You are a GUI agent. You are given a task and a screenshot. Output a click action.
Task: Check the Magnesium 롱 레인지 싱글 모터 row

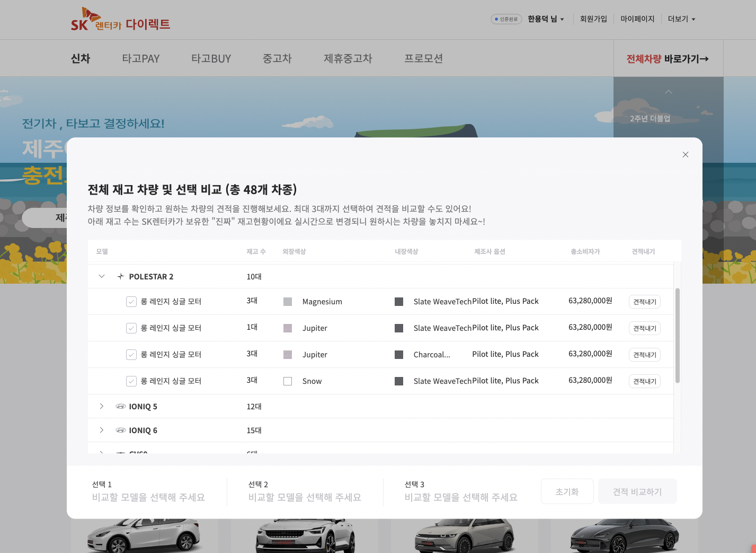[131, 302]
